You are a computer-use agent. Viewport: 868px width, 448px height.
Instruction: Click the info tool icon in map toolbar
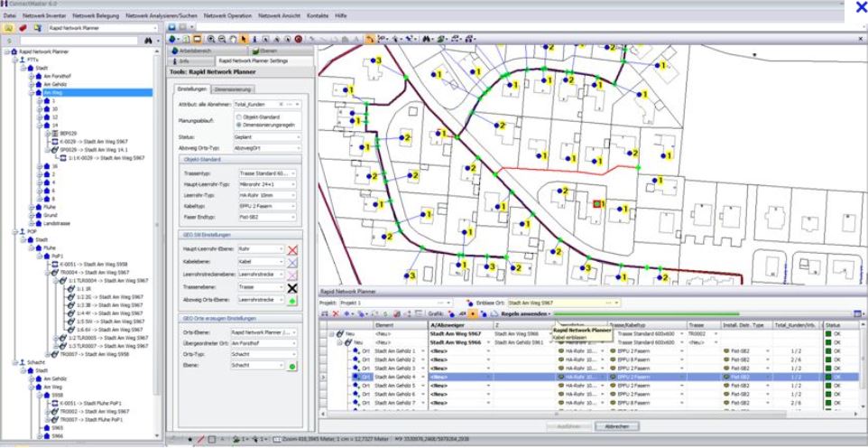coord(254,42)
